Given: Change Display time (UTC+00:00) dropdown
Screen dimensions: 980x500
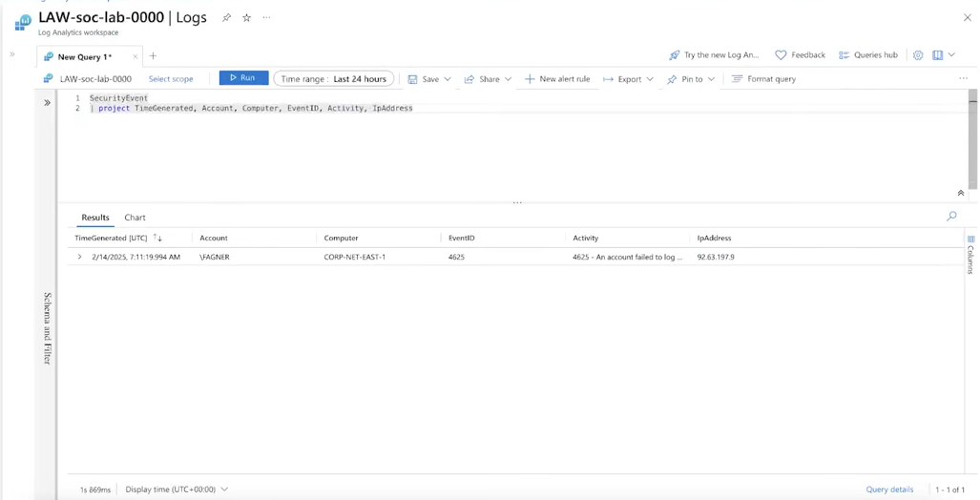Looking at the screenshot, I should tap(177, 490).
